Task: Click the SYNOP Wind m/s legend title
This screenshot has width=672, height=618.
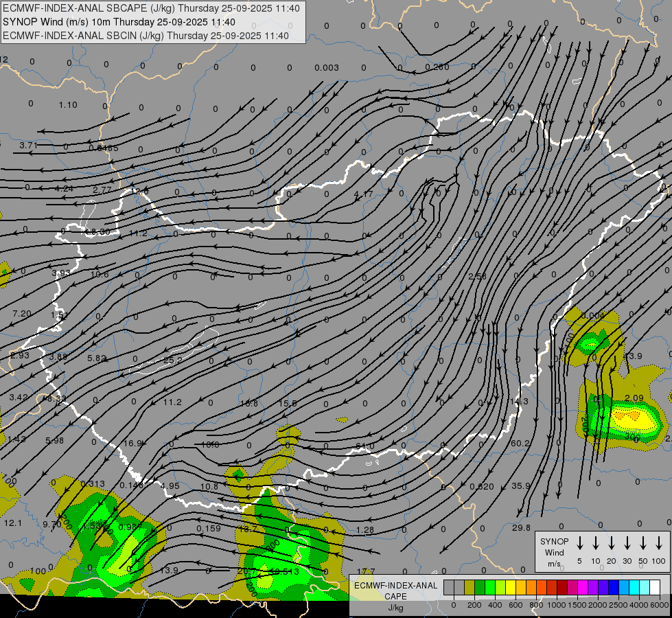Action: pyautogui.click(x=554, y=552)
